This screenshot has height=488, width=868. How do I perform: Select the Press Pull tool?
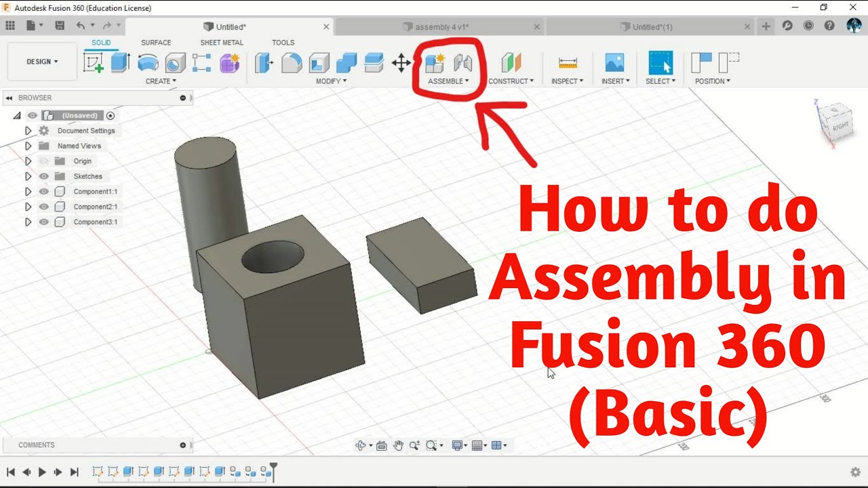pos(263,63)
